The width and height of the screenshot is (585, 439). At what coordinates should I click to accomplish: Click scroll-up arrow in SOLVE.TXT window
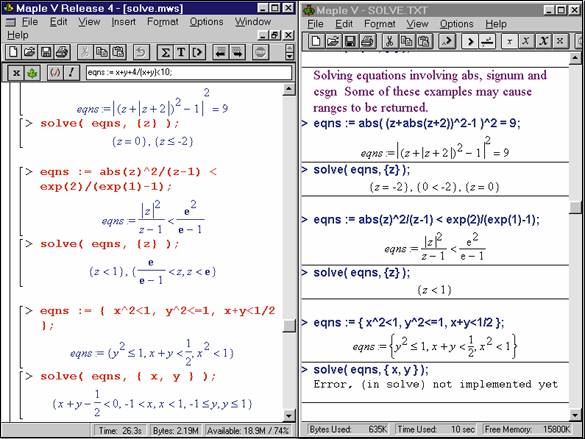575,59
